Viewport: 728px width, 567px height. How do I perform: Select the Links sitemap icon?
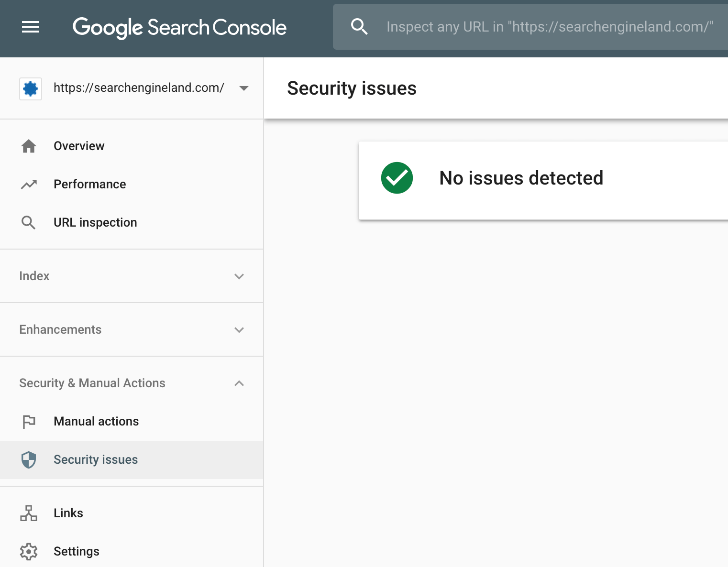click(x=29, y=513)
